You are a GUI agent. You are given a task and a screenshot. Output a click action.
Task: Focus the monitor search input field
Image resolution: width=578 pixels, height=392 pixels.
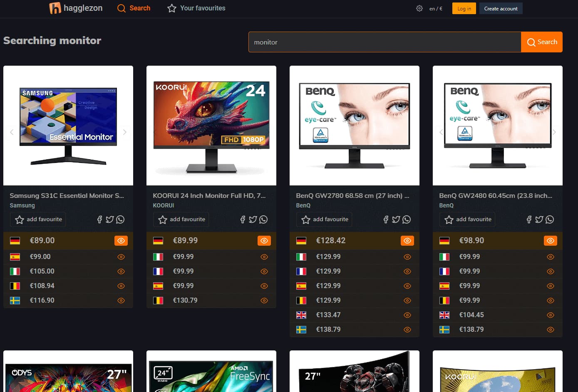(x=385, y=42)
